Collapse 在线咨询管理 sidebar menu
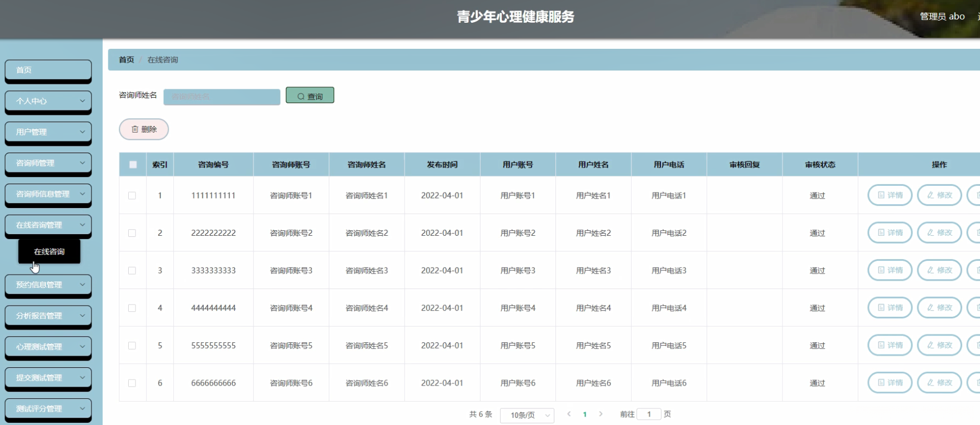The width and height of the screenshot is (980, 425). [48, 225]
